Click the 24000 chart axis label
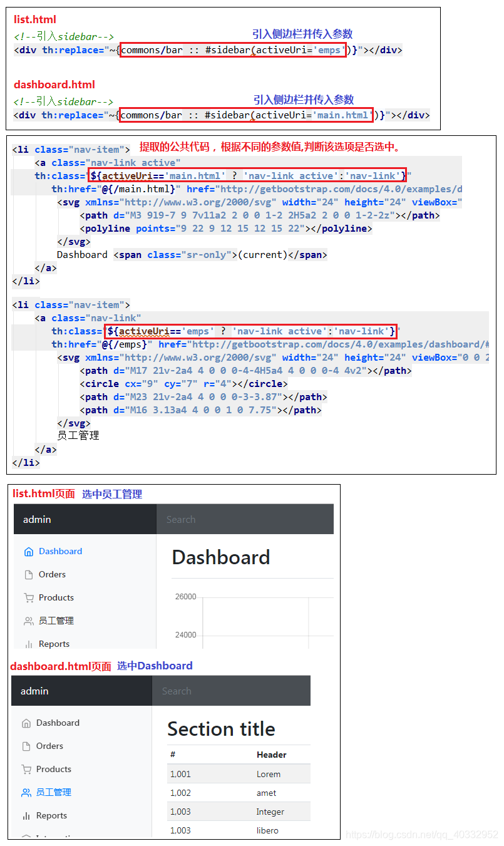This screenshot has height=846, width=504. 185,635
